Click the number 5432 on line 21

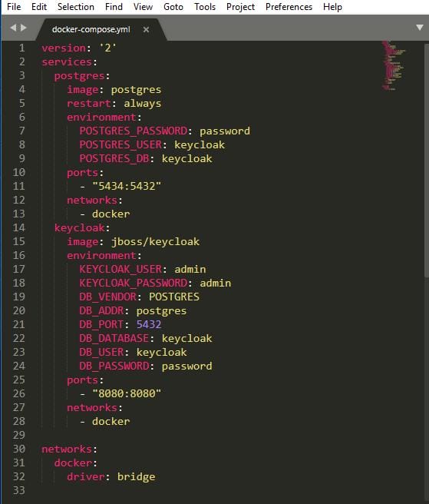click(149, 324)
